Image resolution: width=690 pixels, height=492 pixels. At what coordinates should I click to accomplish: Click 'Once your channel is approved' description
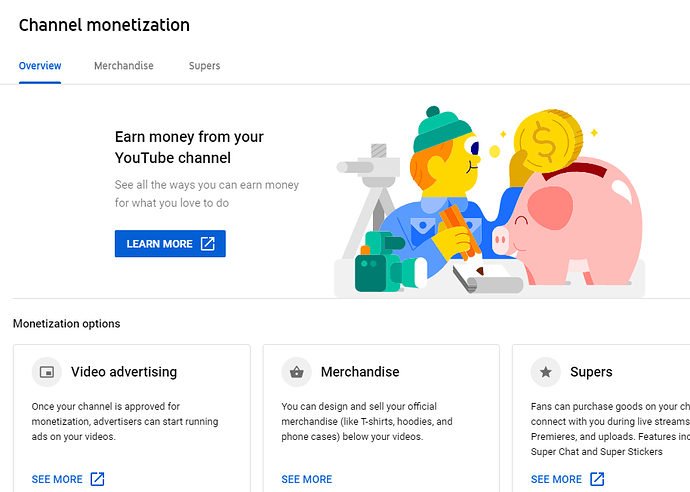coord(125,421)
